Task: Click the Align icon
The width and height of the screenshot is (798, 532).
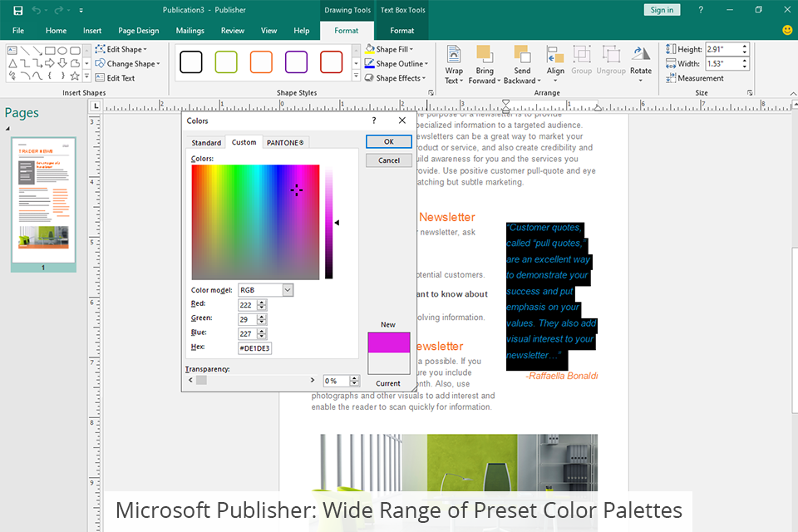Action: (x=555, y=55)
